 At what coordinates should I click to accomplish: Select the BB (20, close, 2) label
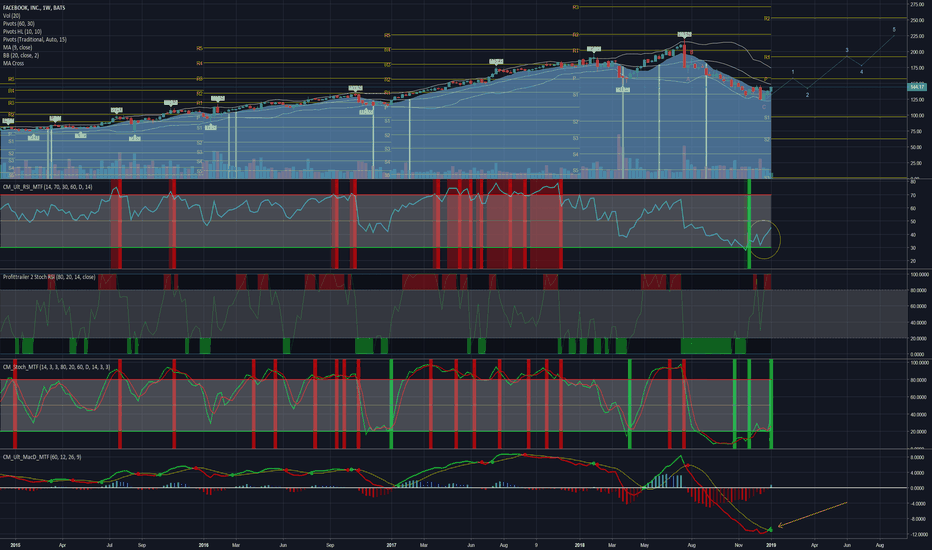pyautogui.click(x=21, y=55)
